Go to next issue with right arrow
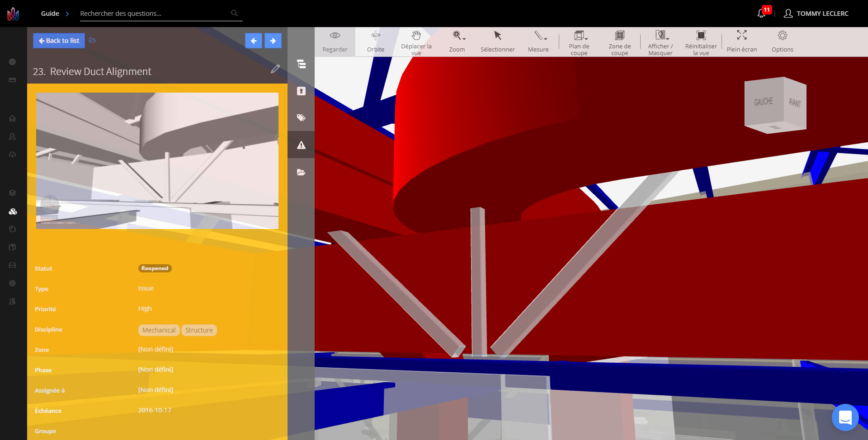The image size is (868, 440). tap(273, 41)
